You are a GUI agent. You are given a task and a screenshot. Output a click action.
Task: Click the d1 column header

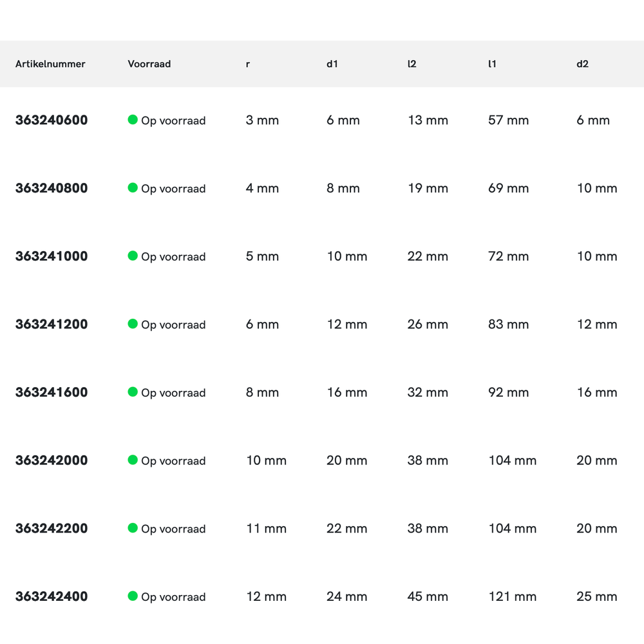click(332, 64)
